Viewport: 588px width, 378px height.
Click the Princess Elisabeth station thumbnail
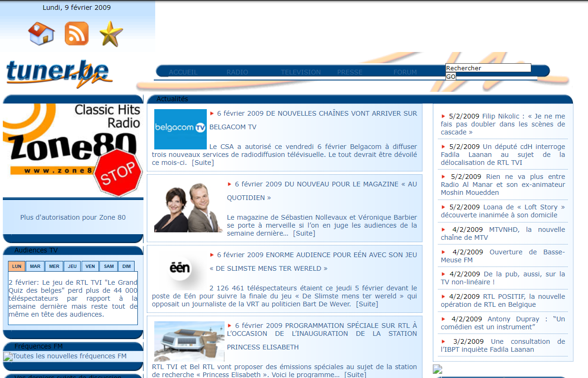(x=189, y=341)
